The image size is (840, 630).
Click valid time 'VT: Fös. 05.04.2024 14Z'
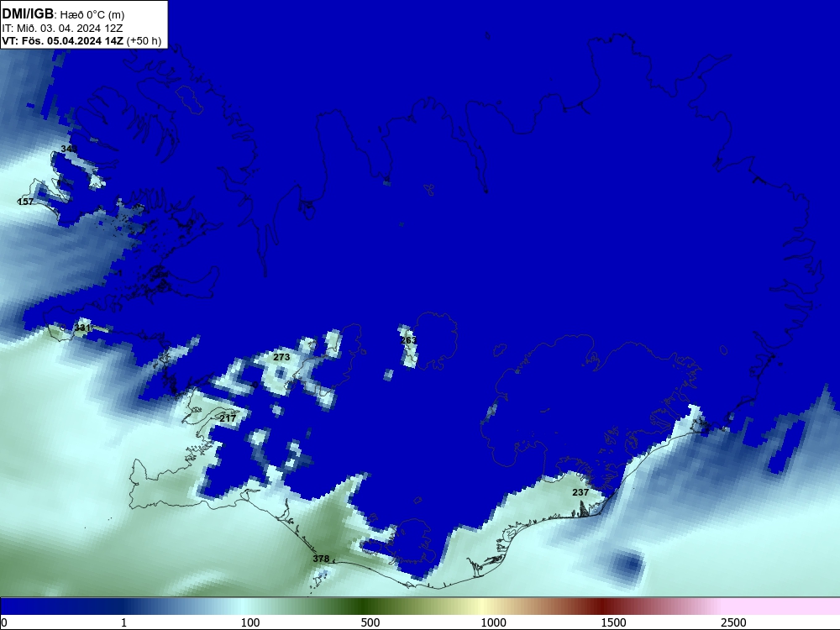(x=63, y=40)
